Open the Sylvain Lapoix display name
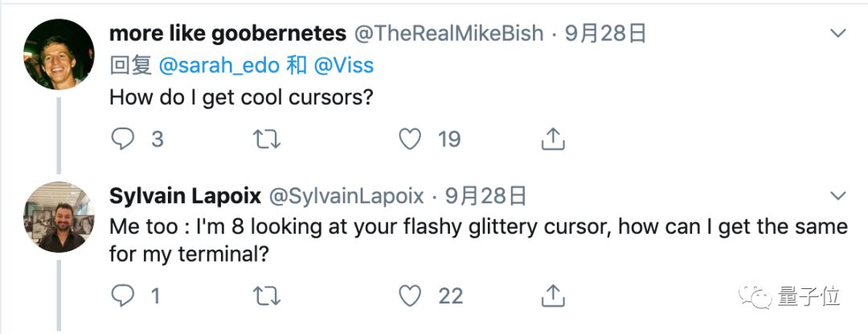This screenshot has width=868, height=334. (x=184, y=196)
